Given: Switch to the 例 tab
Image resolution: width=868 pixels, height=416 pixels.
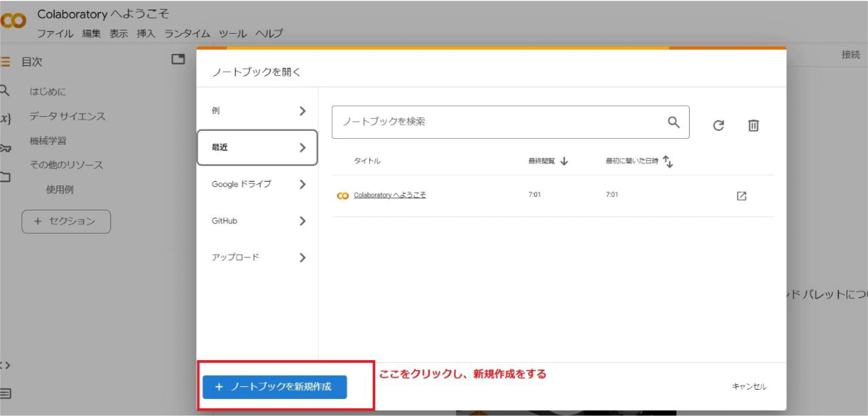Looking at the screenshot, I should (x=257, y=111).
